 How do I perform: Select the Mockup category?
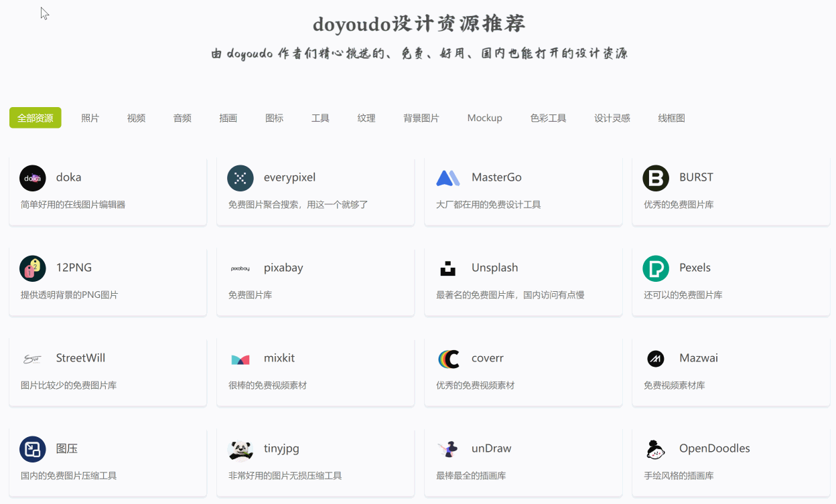pyautogui.click(x=485, y=118)
